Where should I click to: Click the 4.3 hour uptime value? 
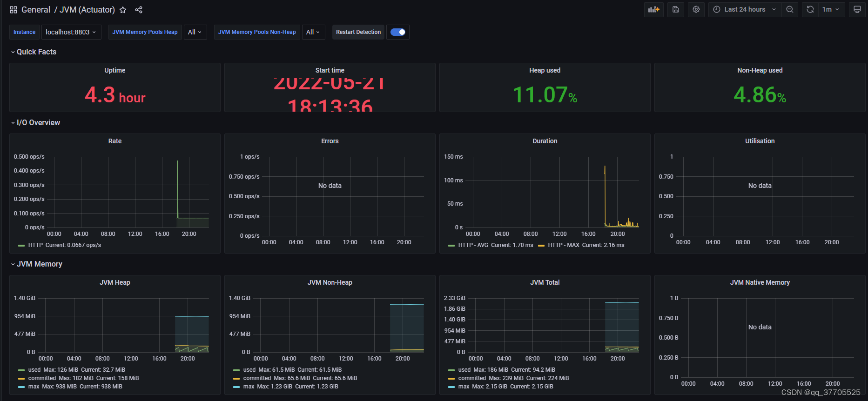(115, 95)
